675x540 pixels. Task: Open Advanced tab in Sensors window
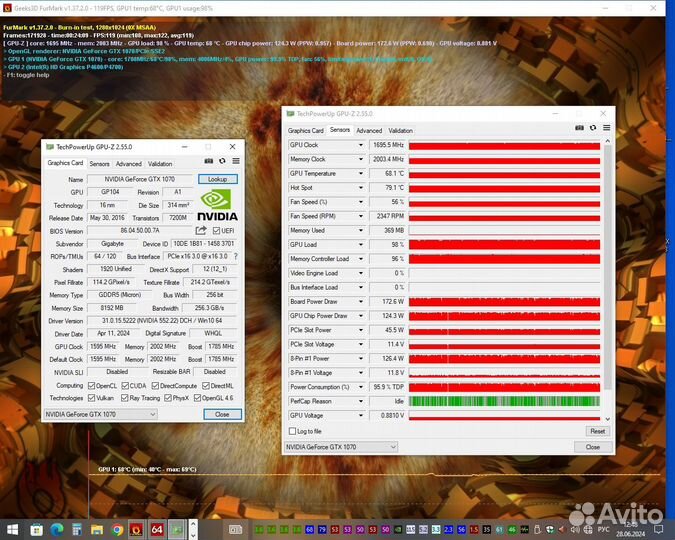point(369,130)
